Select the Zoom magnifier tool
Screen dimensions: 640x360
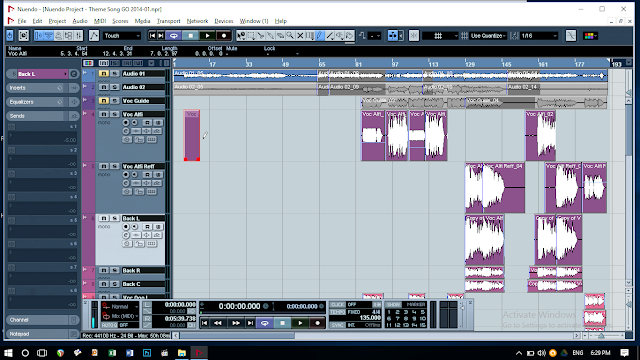[x=290, y=36]
